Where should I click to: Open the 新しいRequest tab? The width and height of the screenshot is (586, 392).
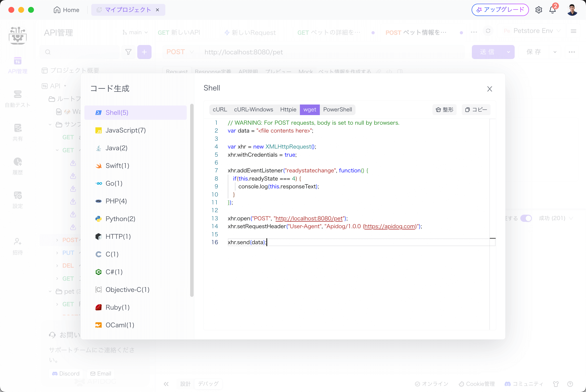[x=250, y=32]
